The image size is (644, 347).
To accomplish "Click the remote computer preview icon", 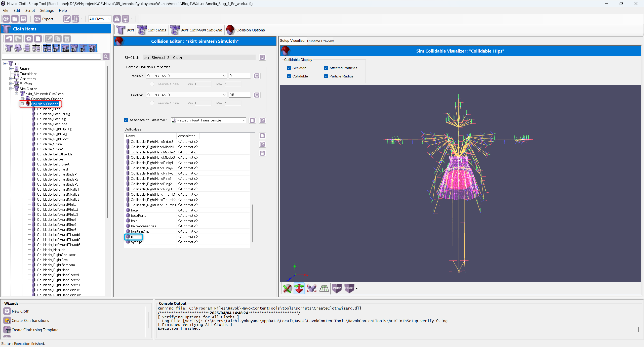I will [x=126, y=19].
